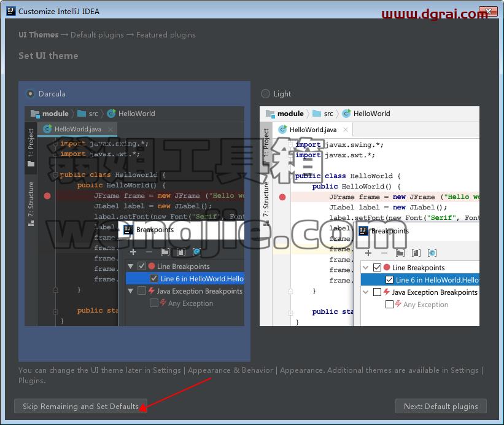The height and width of the screenshot is (425, 504).
Task: Collapse Java Exception Breakpoints in Light preview
Action: pos(365,292)
